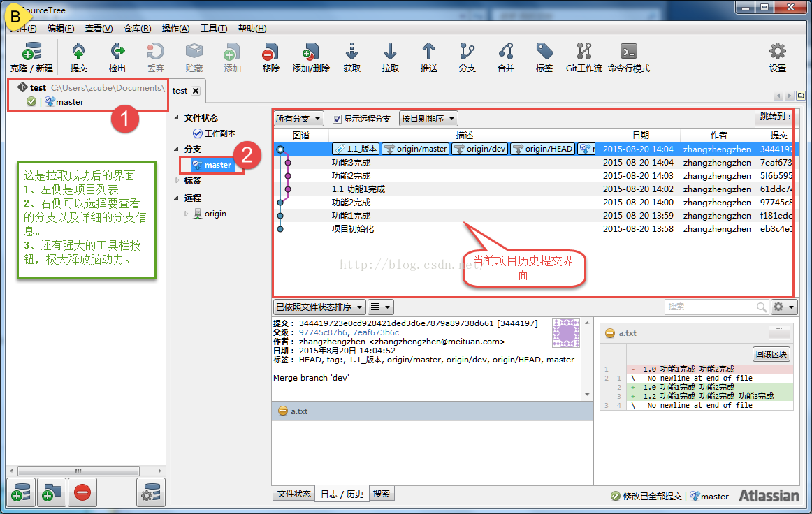Switch to the 日志 / 历史 bottom tab
The width and height of the screenshot is (812, 514).
tap(342, 494)
